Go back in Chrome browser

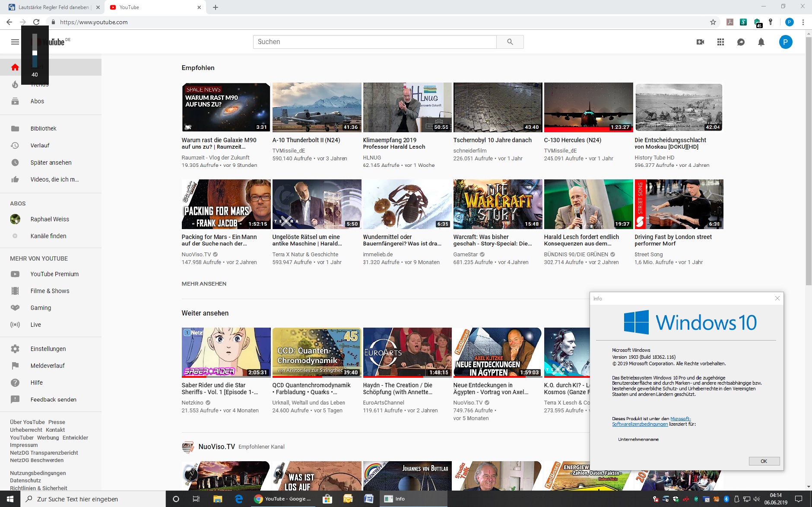[x=9, y=22]
